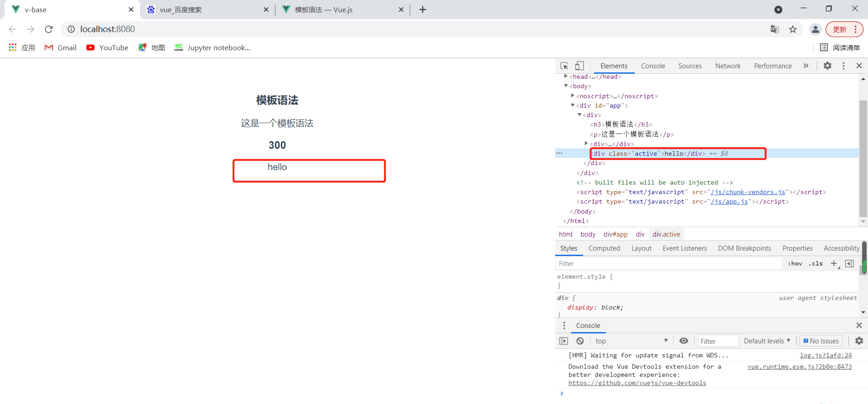Open DevTools settings gear
This screenshot has height=404, width=868.
(827, 66)
